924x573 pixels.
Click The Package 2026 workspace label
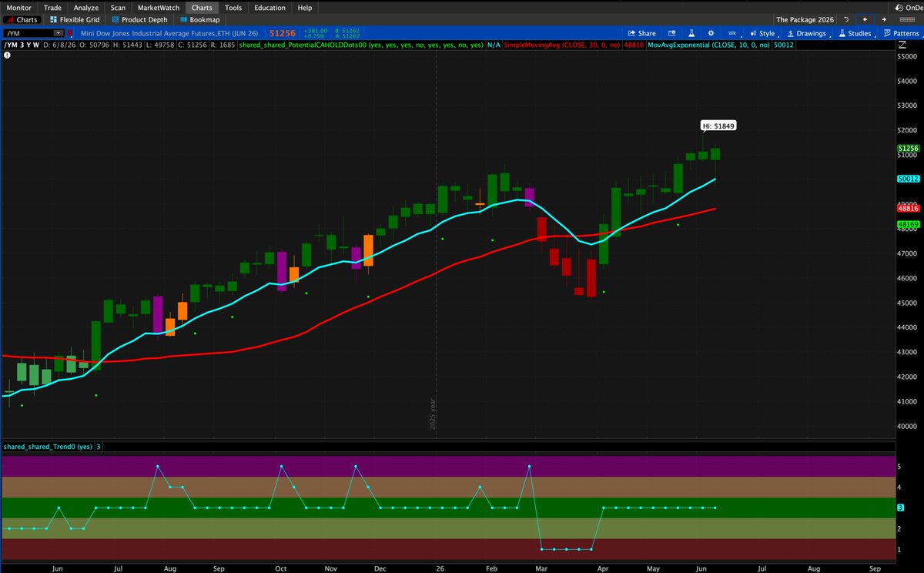pos(805,20)
